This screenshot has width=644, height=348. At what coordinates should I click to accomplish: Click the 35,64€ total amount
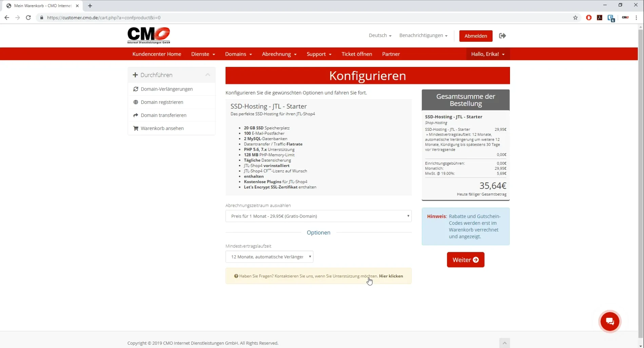pos(492,186)
